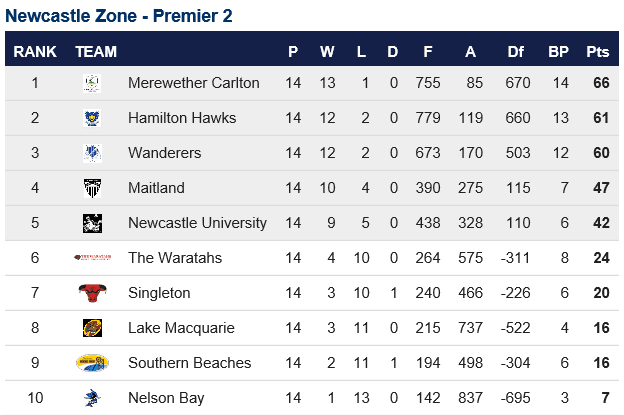Open the Merewether Carlton team name
Screen dimensions: 624x415
point(193,83)
